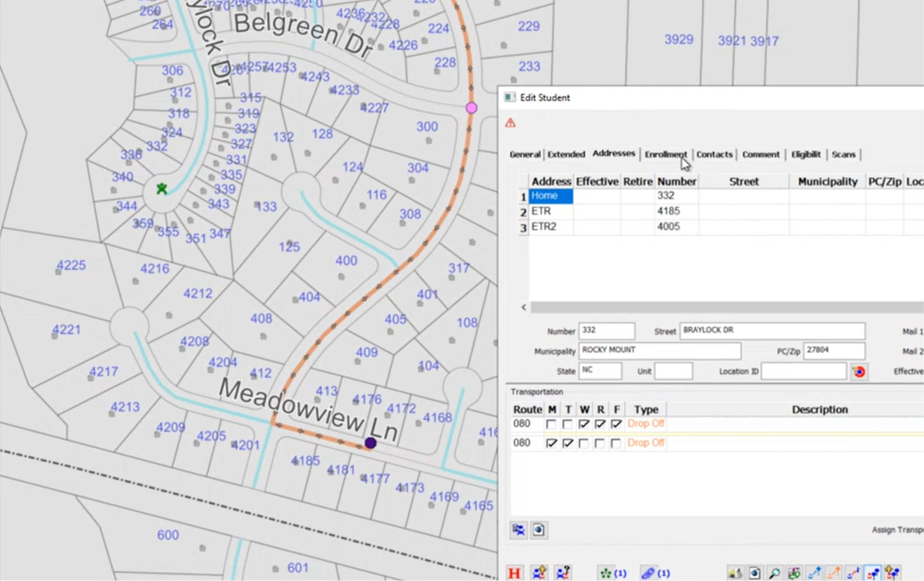The width and height of the screenshot is (924, 581).
Task: Switch to the Contacts tab
Action: click(x=714, y=154)
